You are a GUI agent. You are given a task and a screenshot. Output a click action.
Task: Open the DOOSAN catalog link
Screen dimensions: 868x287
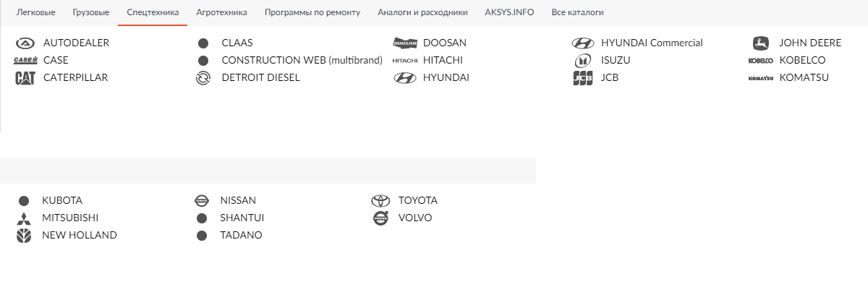coord(445,43)
